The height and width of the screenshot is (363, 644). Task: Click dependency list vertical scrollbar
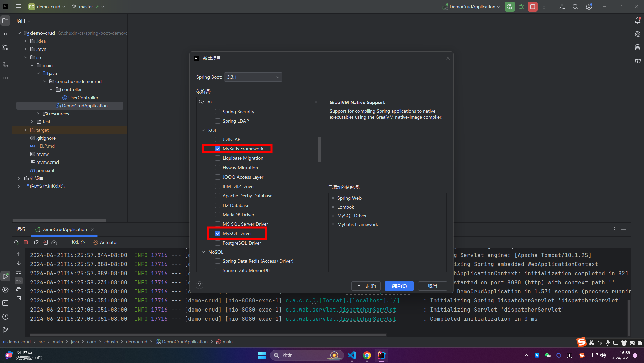coord(319,149)
